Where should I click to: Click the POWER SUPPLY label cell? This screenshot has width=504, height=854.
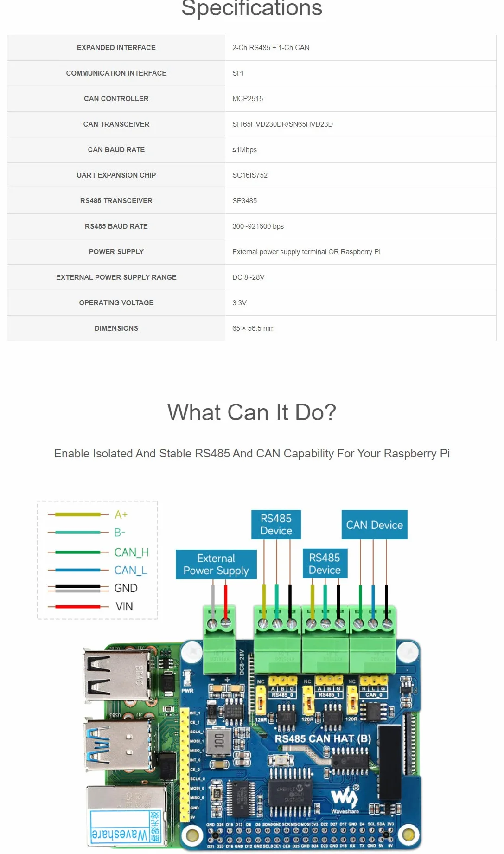[116, 252]
